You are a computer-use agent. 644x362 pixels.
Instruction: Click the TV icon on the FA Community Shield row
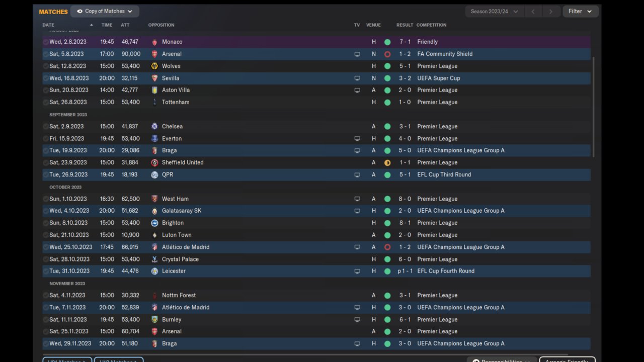pyautogui.click(x=357, y=54)
